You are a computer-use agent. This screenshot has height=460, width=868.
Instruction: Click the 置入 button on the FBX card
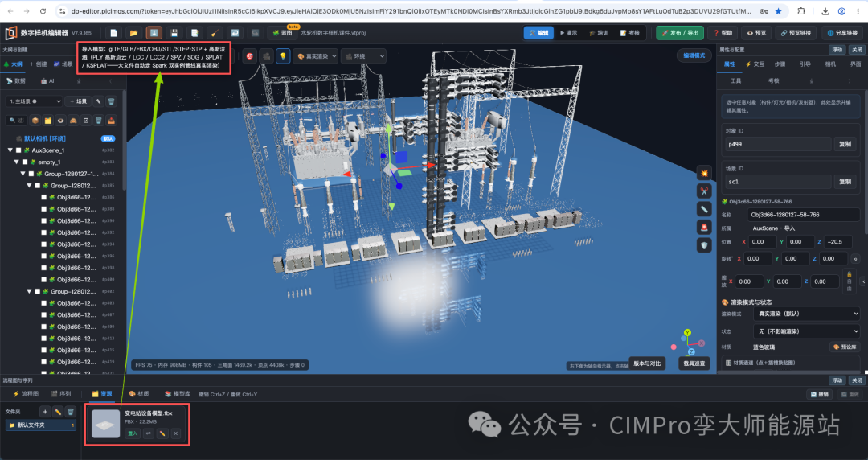(133, 433)
